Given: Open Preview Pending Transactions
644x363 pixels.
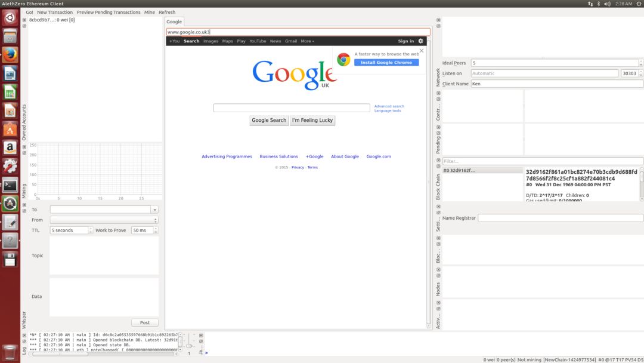Looking at the screenshot, I should coord(109,13).
